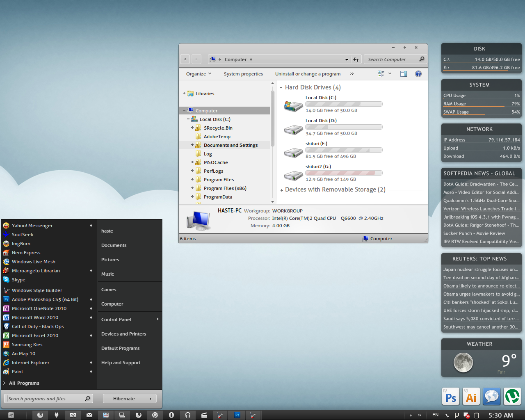
Task: Click the change view icon in Explorer
Action: pyautogui.click(x=381, y=74)
